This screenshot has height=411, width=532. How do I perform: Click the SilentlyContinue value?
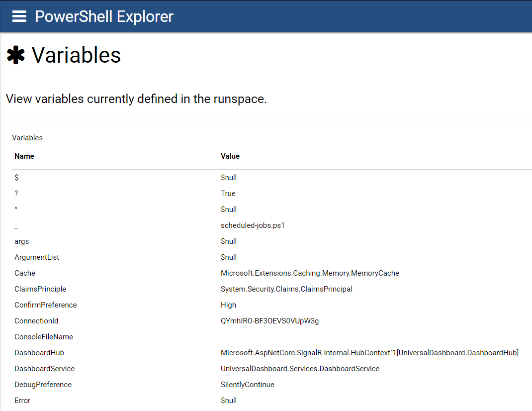point(247,385)
